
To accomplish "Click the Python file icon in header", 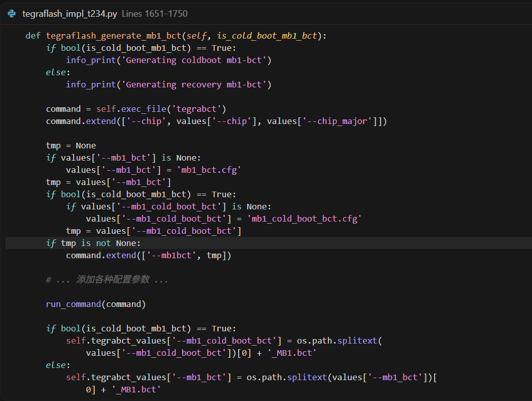I will point(12,14).
